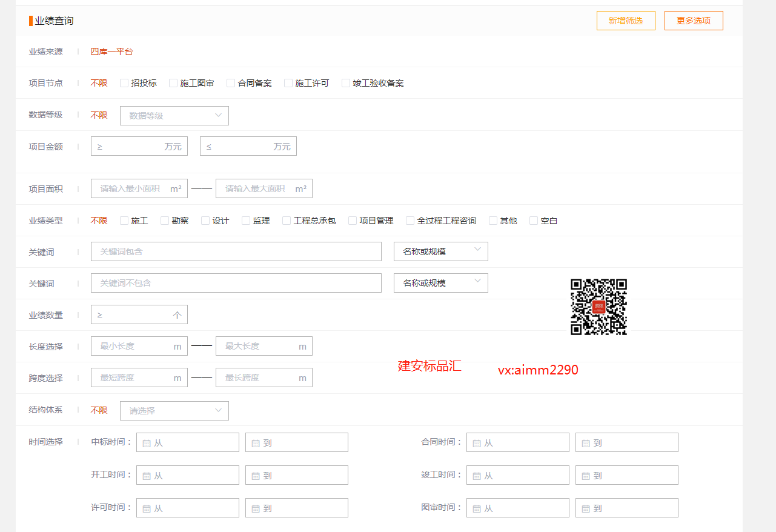The height and width of the screenshot is (532, 776).
Task: Click calendar icon in 许可时间 从 field
Action: click(146, 508)
